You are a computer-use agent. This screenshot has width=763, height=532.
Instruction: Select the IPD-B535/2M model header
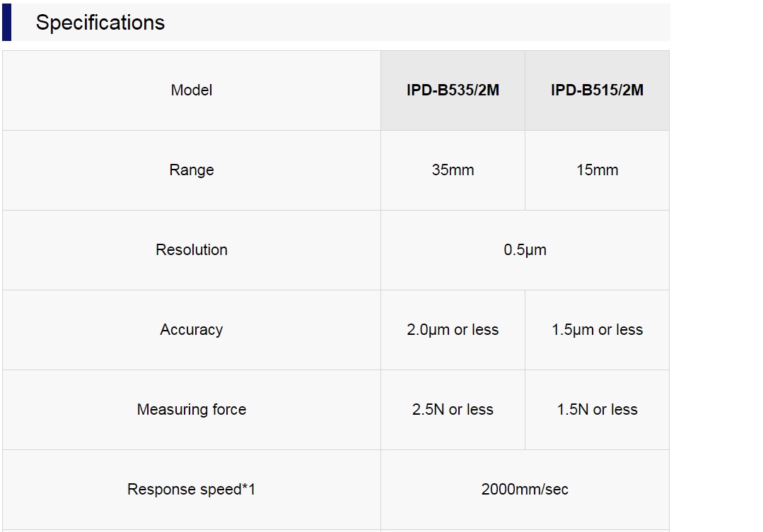453,90
